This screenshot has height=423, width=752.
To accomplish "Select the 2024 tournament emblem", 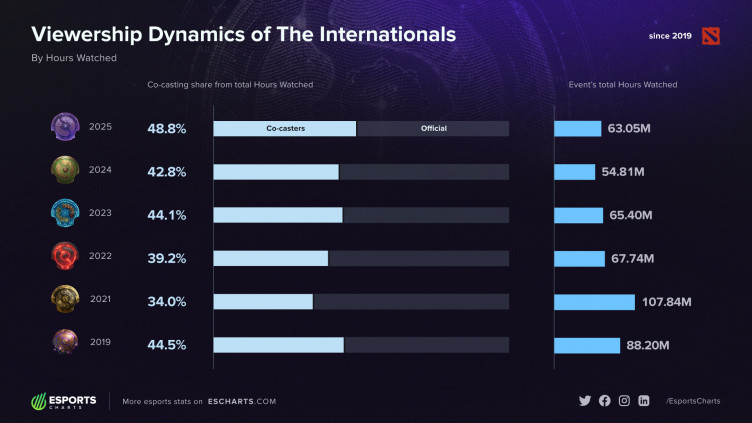I will pyautogui.click(x=64, y=170).
